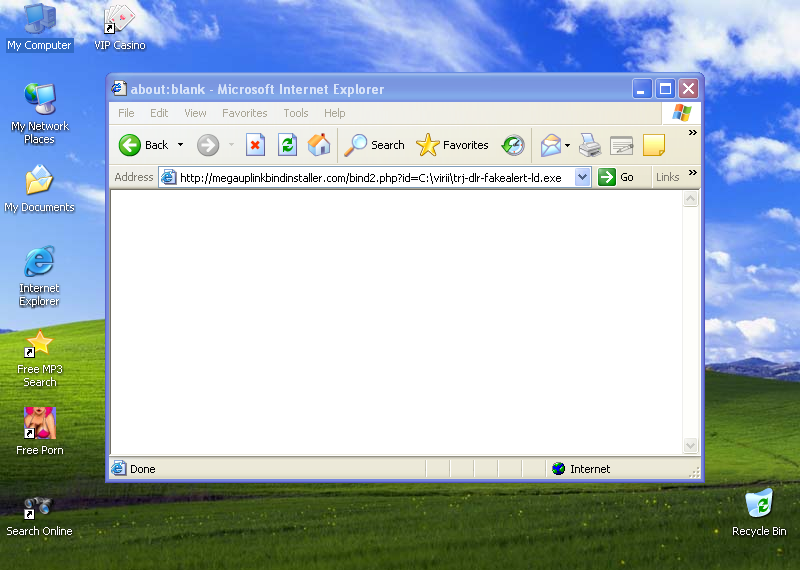Open the Tools menu
800x570 pixels.
tap(296, 113)
